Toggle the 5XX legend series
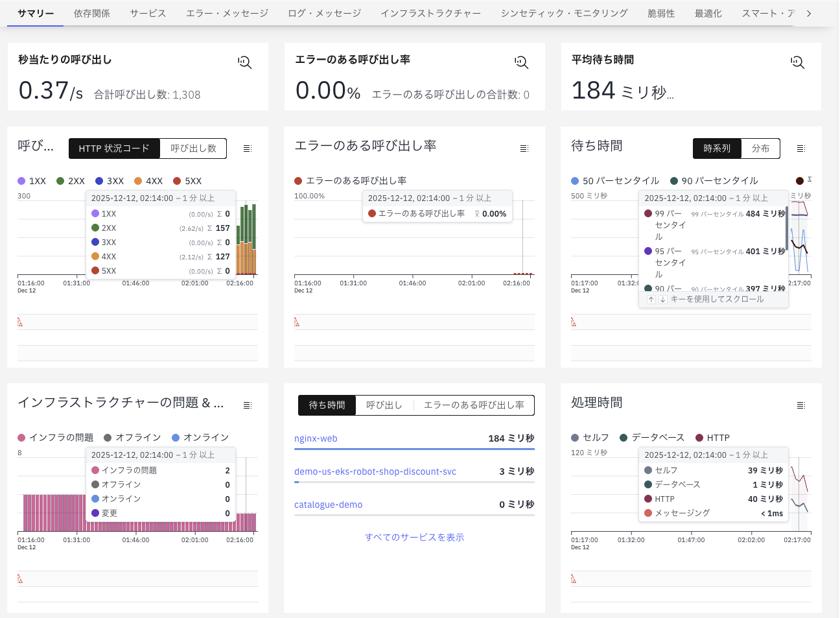This screenshot has height=618, width=840. point(187,181)
